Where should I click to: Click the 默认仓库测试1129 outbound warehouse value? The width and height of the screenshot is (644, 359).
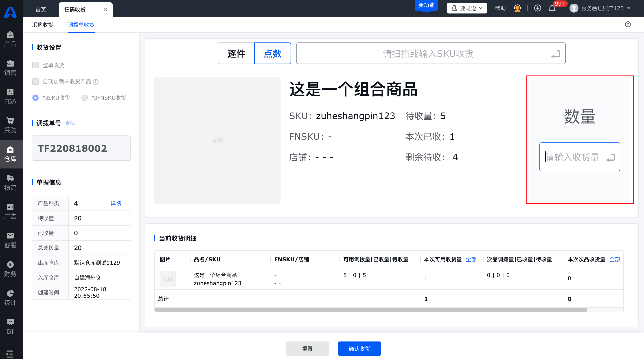(x=97, y=263)
